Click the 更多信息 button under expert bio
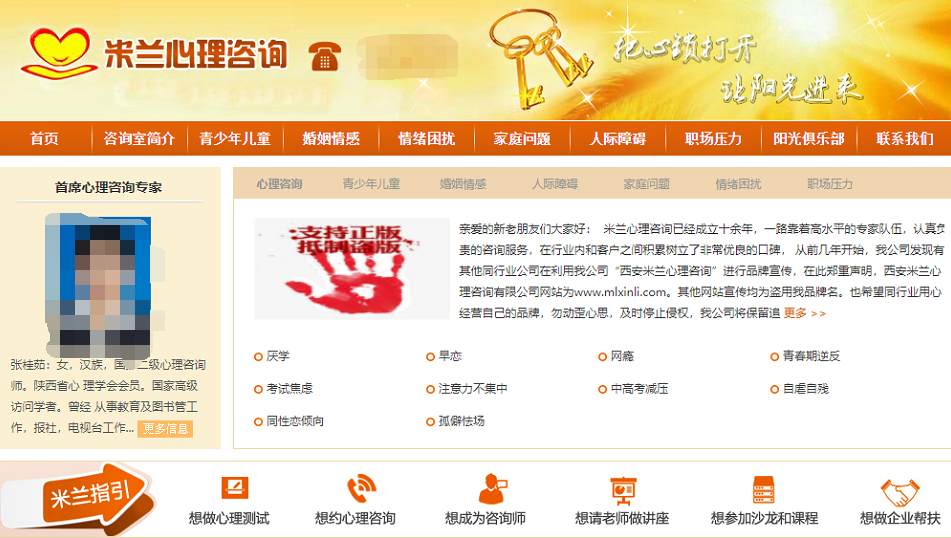Image resolution: width=951 pixels, height=538 pixels. click(x=165, y=429)
